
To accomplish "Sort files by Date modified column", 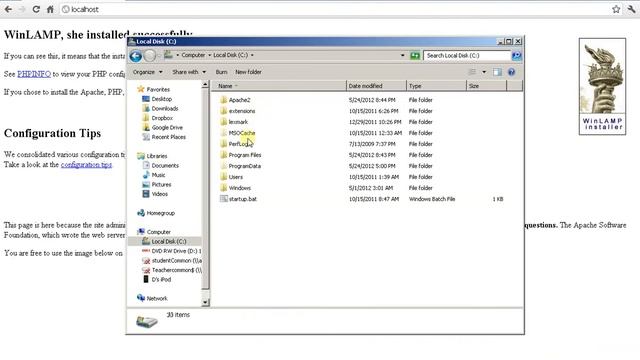I will tap(376, 86).
